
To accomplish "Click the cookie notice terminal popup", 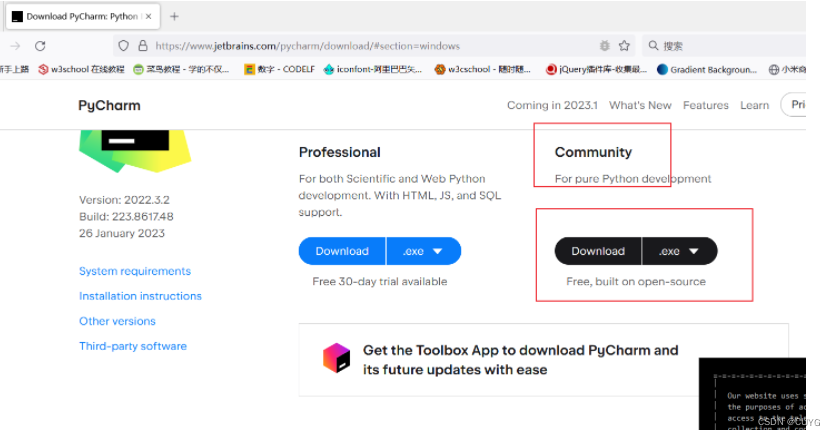I will [752, 394].
